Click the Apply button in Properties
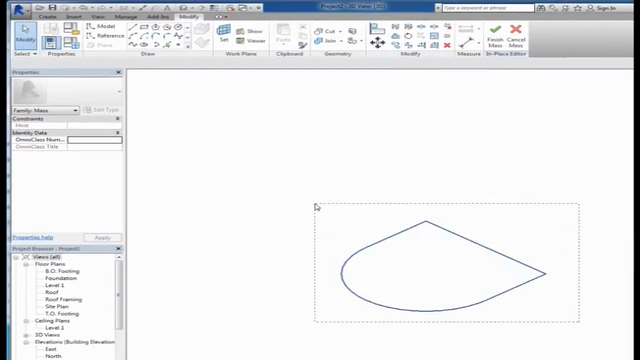The image size is (640, 360). [102, 238]
